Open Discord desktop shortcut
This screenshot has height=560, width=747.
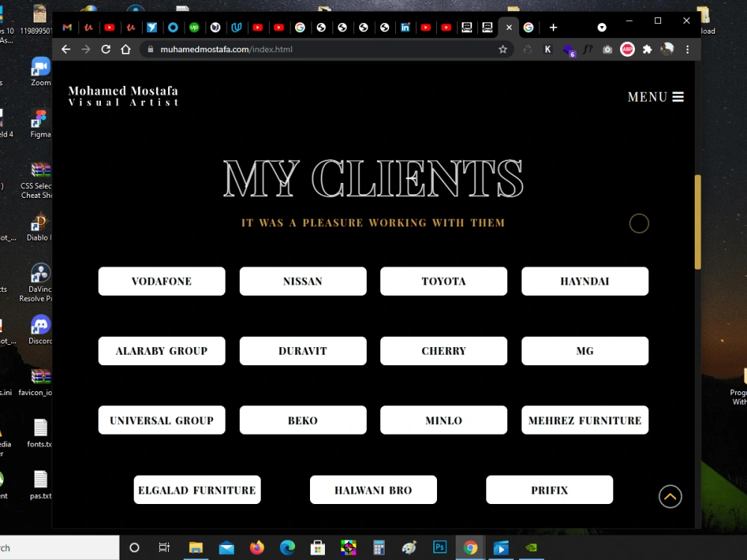click(x=41, y=330)
